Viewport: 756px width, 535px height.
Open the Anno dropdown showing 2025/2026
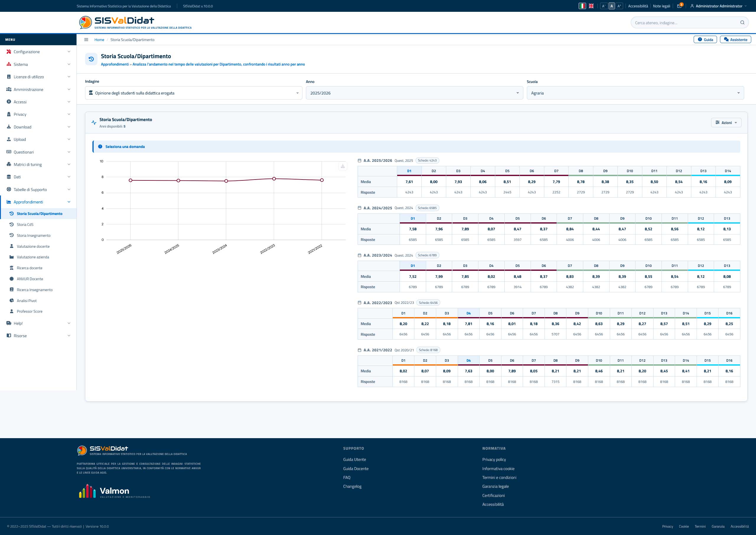414,93
